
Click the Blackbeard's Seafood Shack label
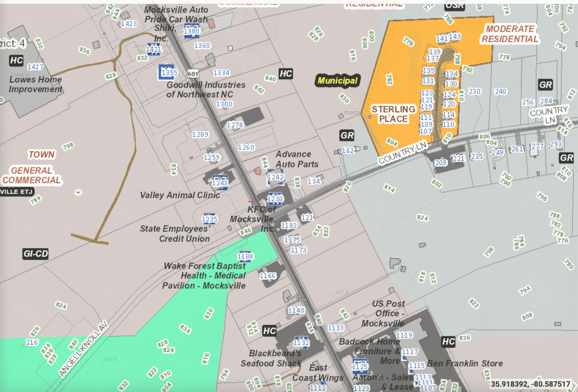coord(271,358)
